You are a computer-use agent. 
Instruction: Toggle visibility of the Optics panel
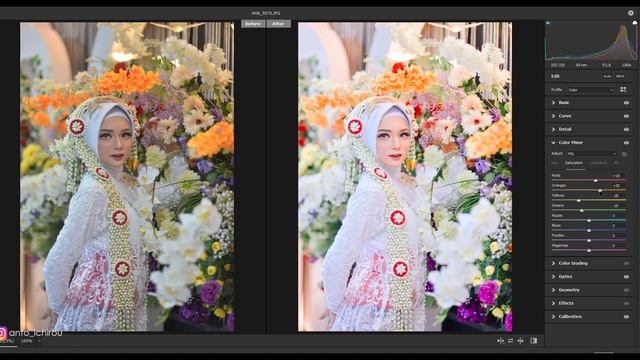point(626,277)
